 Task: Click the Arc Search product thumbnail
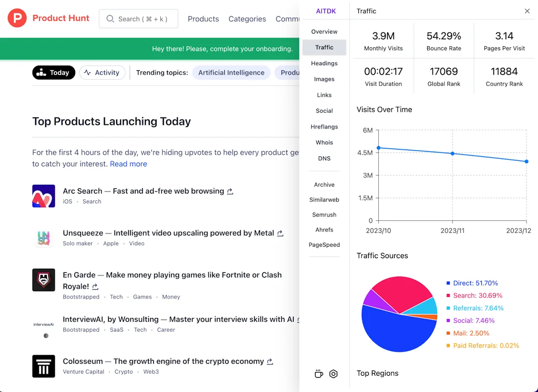pyautogui.click(x=44, y=196)
